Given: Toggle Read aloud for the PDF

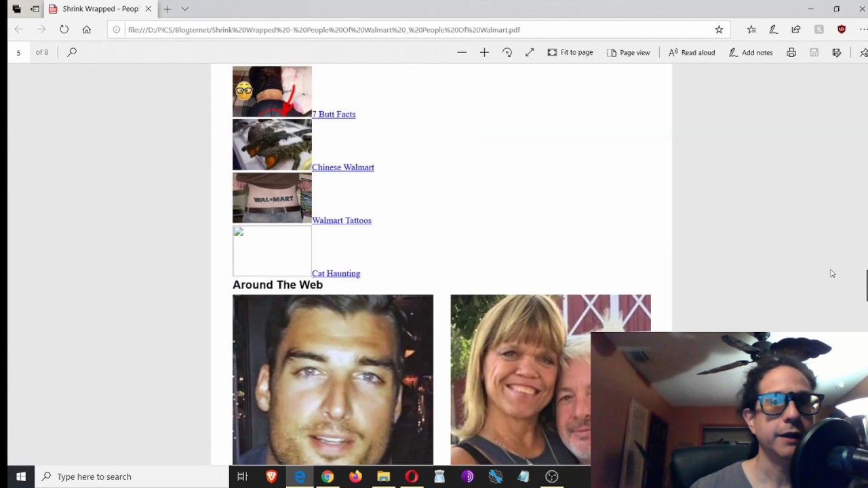Looking at the screenshot, I should click(692, 52).
